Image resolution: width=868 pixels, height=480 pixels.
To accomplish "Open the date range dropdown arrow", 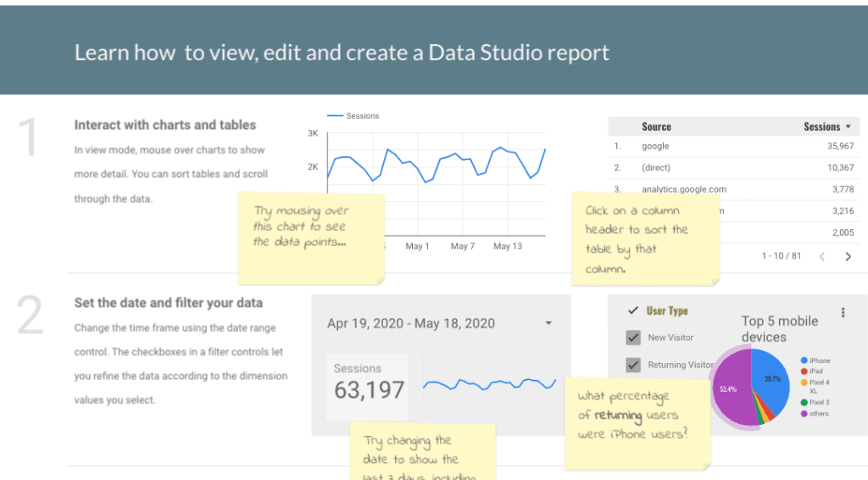I will pos(548,323).
